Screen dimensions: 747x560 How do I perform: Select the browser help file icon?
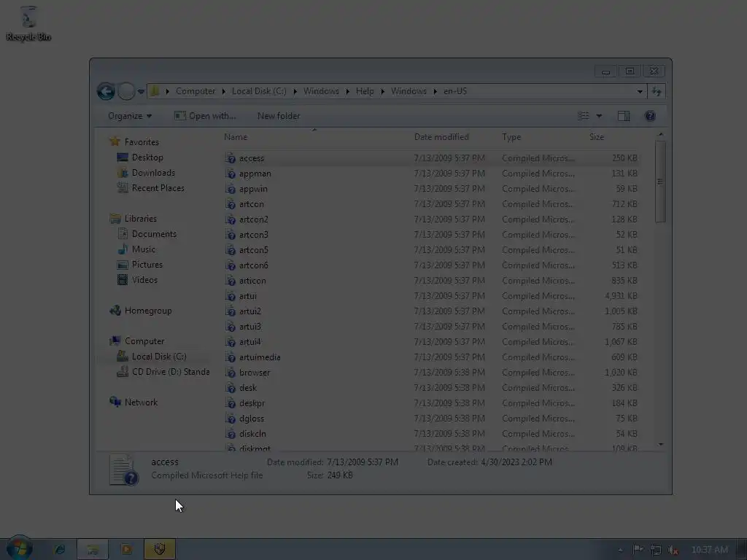tap(231, 372)
